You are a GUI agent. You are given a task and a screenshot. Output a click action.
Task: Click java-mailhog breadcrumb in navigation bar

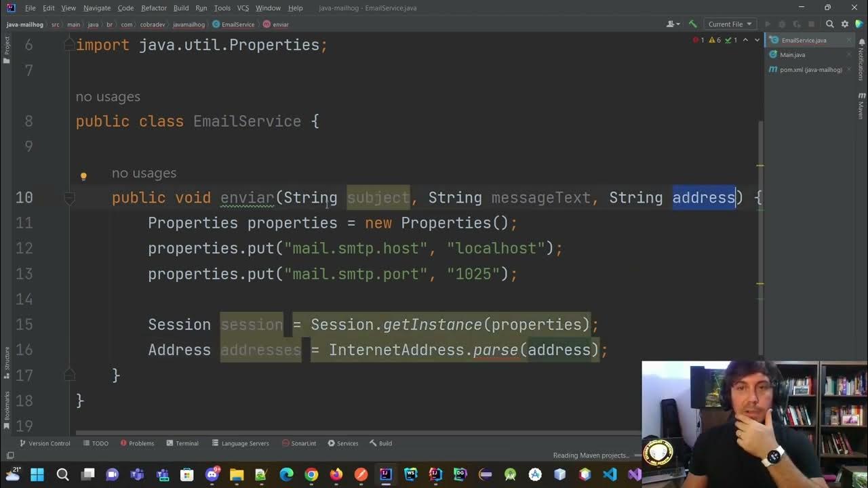25,24
